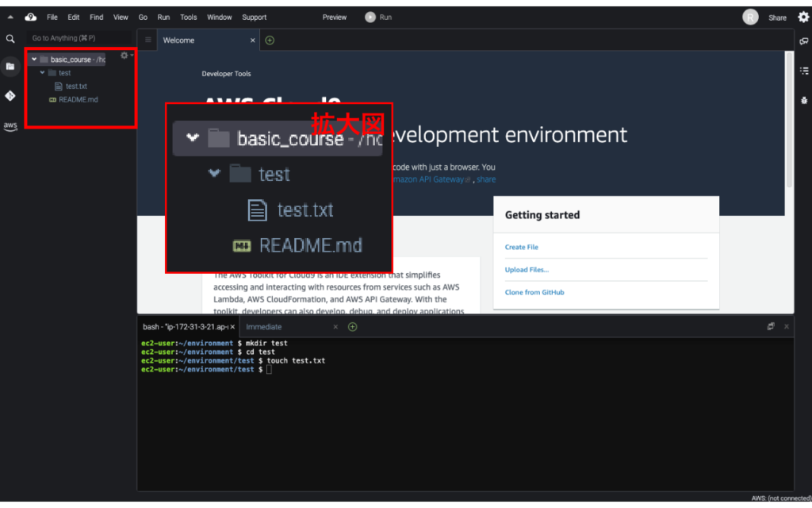Click the Share button

[x=777, y=17]
